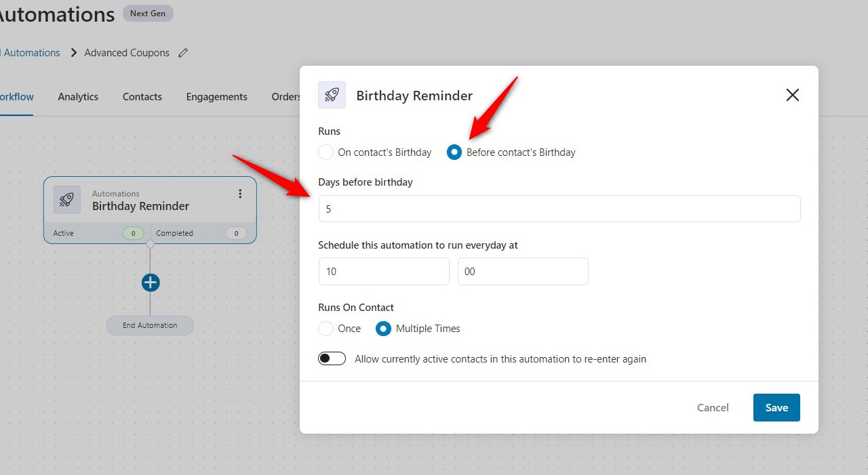Image resolution: width=868 pixels, height=475 pixels.
Task: Select the On contact's Birthday radio option
Action: pos(326,152)
